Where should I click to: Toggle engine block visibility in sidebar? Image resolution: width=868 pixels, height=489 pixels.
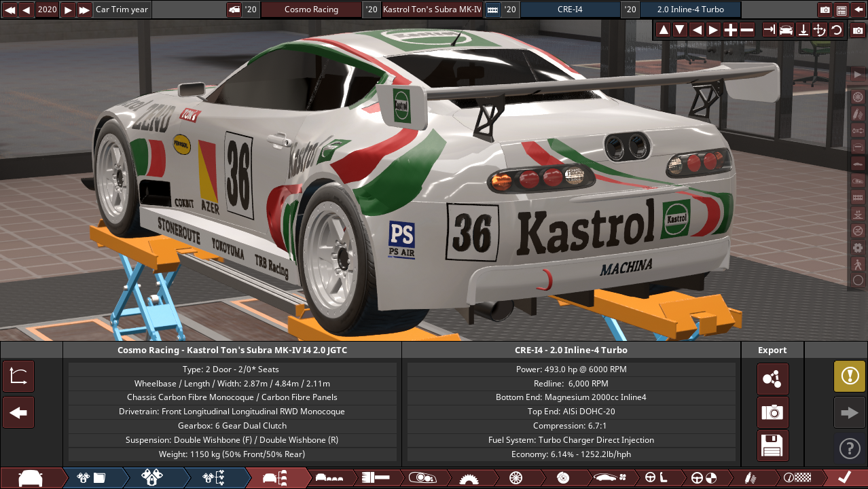[858, 197]
